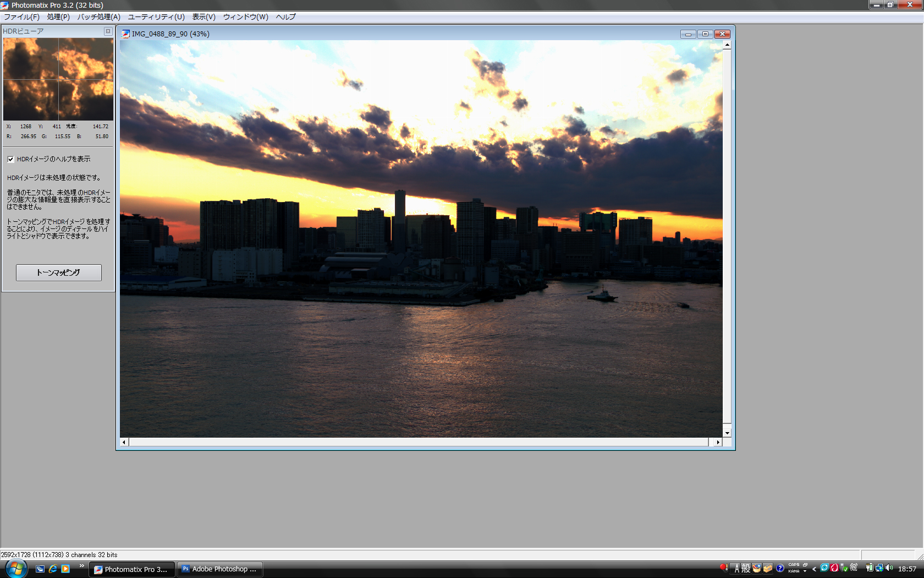The height and width of the screenshot is (578, 924).
Task: Click the B value 51.80
Action: 102,137
